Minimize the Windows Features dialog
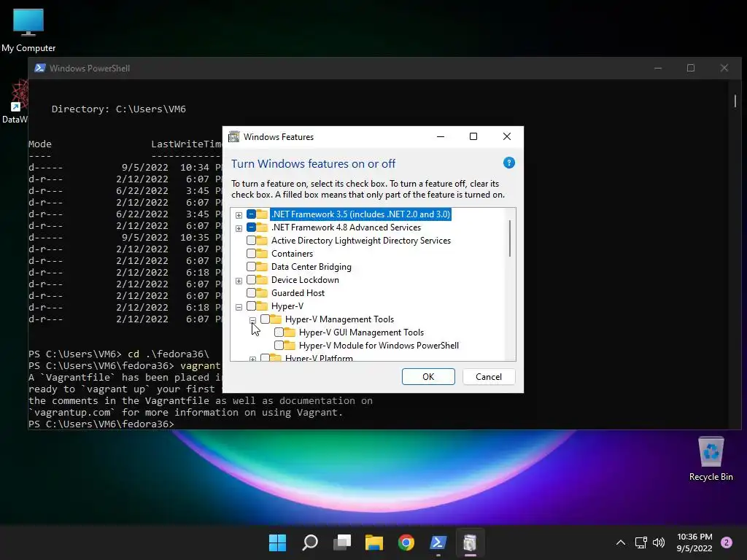 [x=441, y=136]
